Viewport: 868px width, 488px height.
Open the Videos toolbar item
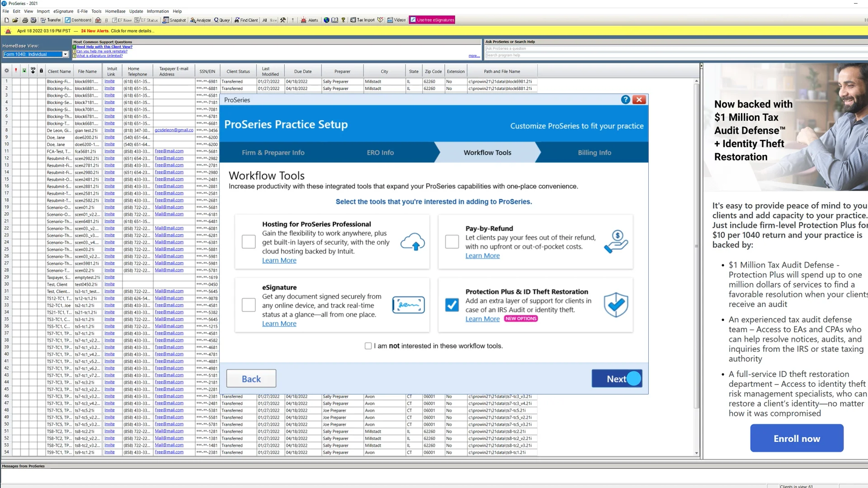396,20
